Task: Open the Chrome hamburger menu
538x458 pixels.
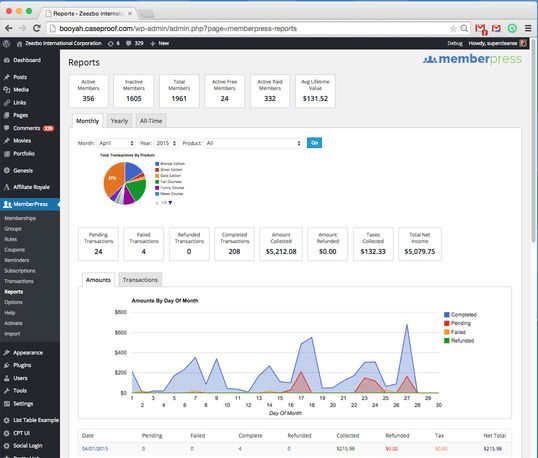Action: pyautogui.click(x=528, y=28)
